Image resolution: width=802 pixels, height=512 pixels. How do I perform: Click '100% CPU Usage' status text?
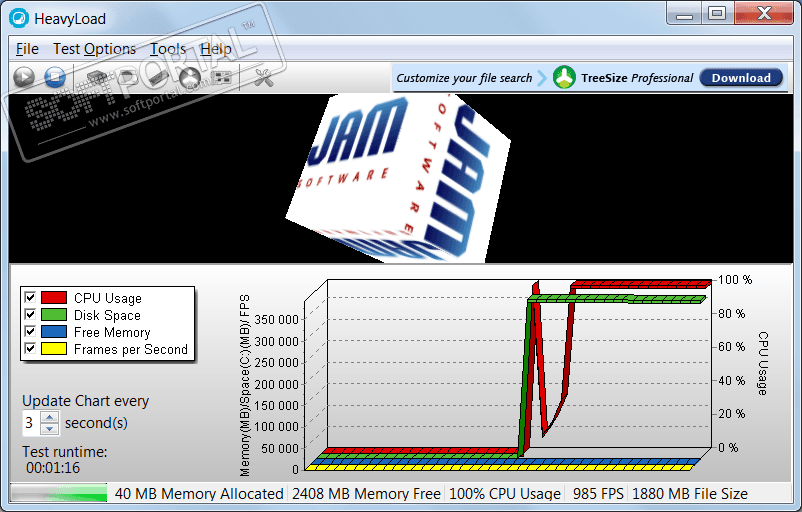coord(505,494)
